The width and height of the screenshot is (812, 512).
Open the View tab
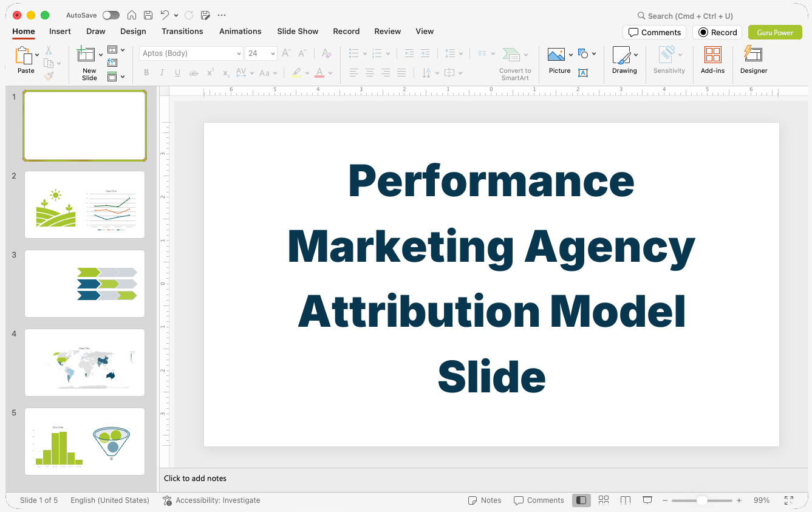pyautogui.click(x=425, y=31)
